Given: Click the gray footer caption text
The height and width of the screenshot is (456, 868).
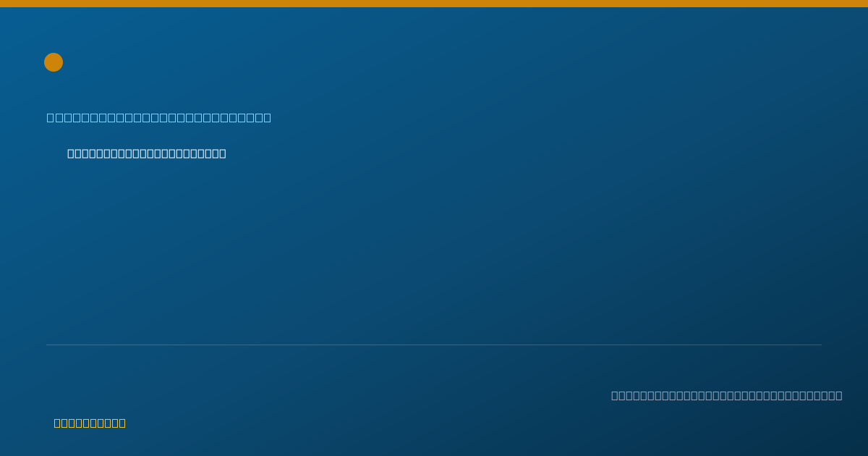Looking at the screenshot, I should [x=727, y=395].
